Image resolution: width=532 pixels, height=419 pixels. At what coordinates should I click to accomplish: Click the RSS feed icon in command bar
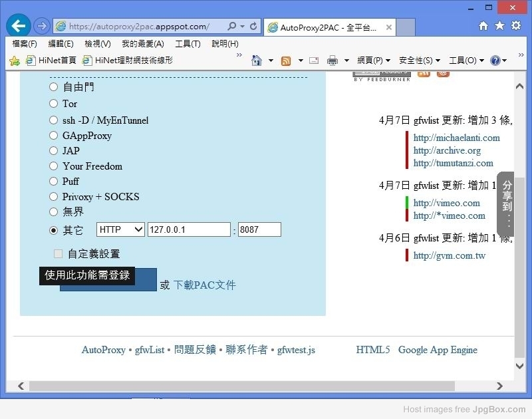coord(286,61)
